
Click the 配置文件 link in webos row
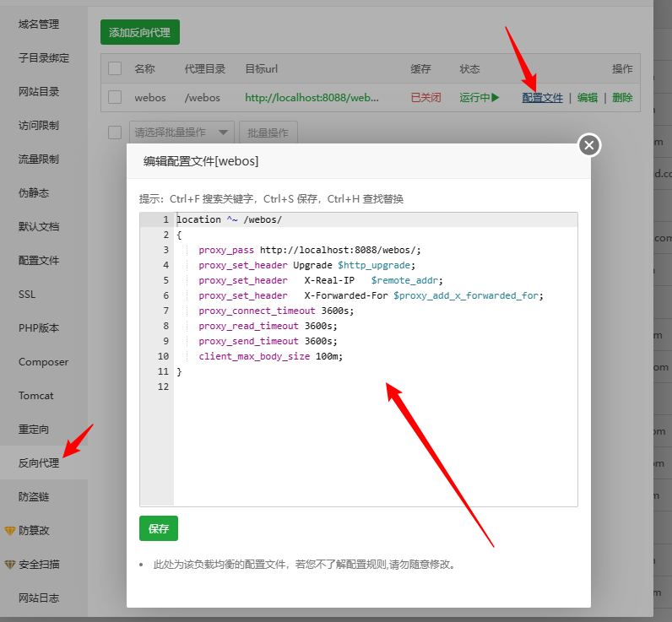542,98
